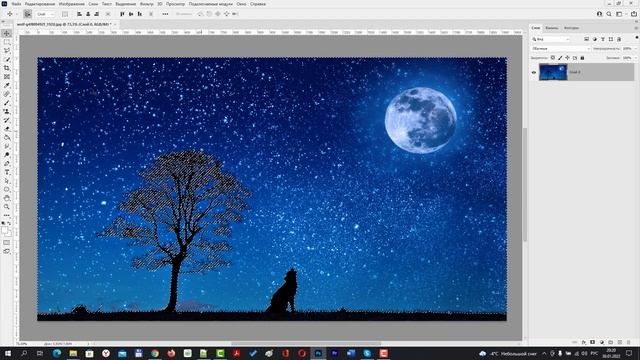This screenshot has height=360, width=640.
Task: Select the Dodge tool
Action: click(x=7, y=155)
